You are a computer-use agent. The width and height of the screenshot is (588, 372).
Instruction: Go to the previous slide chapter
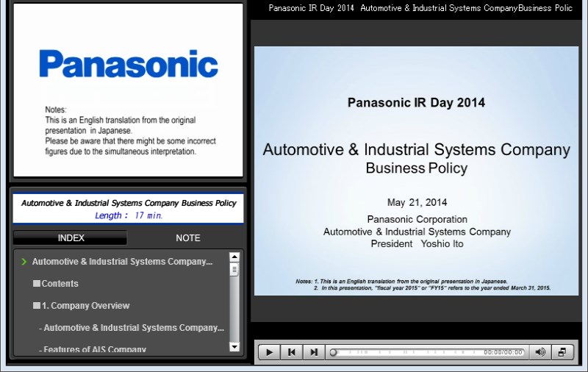(291, 352)
